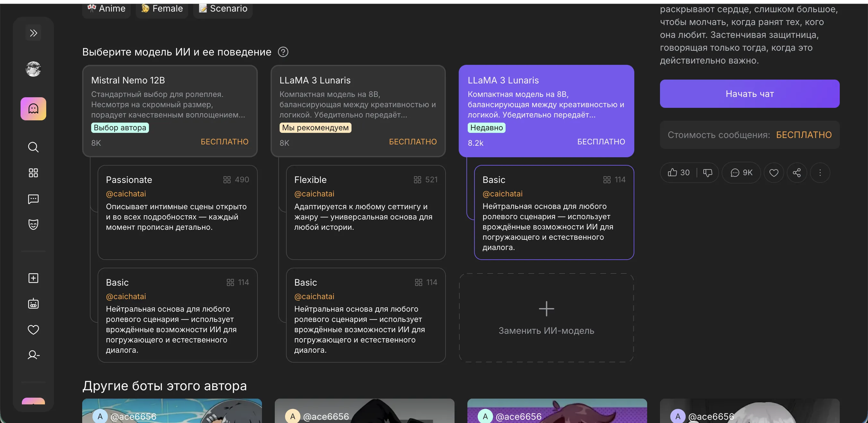868x423 pixels.
Task: Open the bot thumbnail with dark hooded figure
Action: point(365,411)
